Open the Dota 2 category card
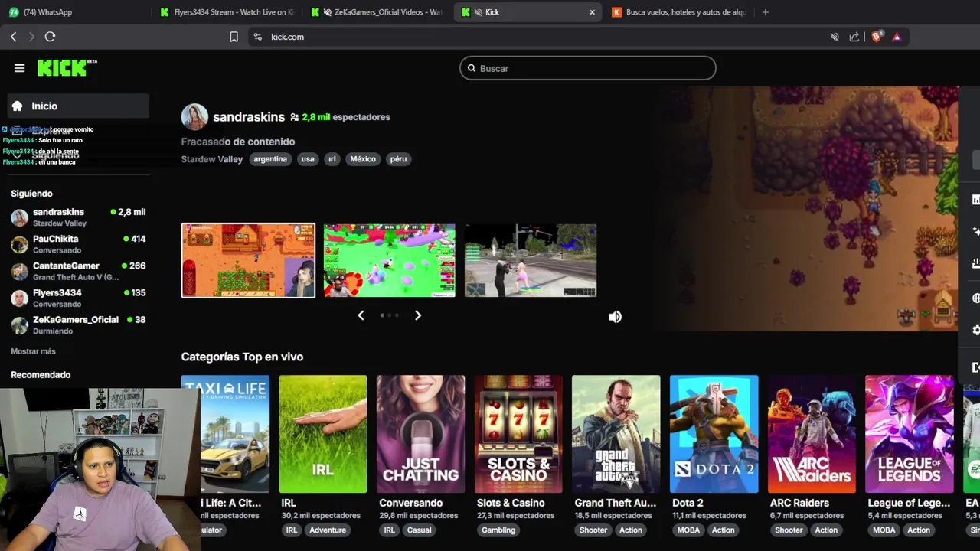This screenshot has width=980, height=551. (714, 434)
